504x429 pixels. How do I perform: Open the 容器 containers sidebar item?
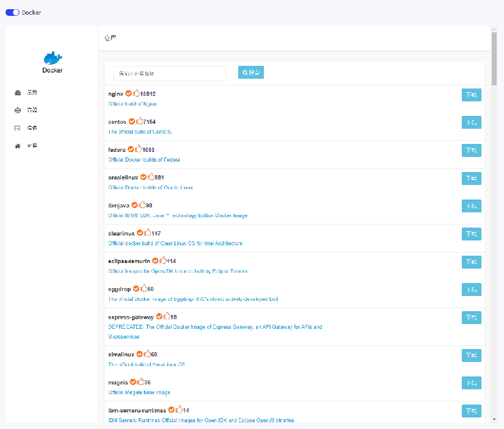(x=26, y=110)
